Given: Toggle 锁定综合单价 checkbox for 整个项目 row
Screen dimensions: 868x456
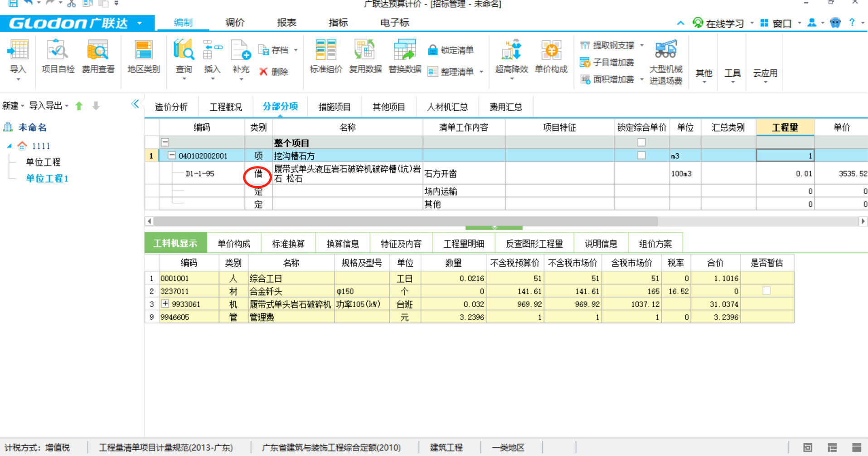Looking at the screenshot, I should pos(641,142).
